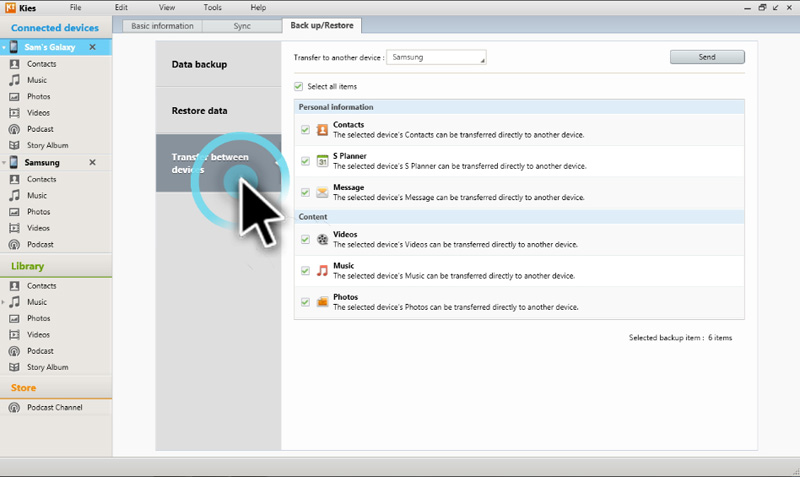Open the File menu
Screen dimensions: 800x477
(x=76, y=8)
